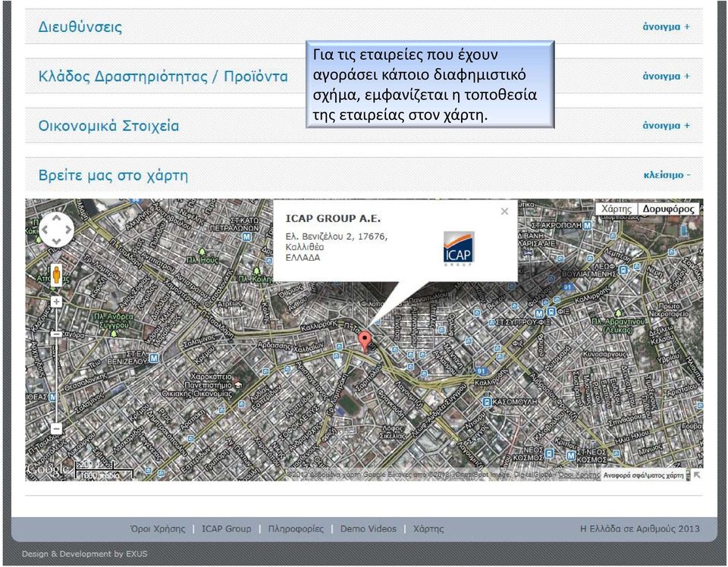Click the ICAP Group logo in info window
This screenshot has height=567, width=728.
(459, 249)
